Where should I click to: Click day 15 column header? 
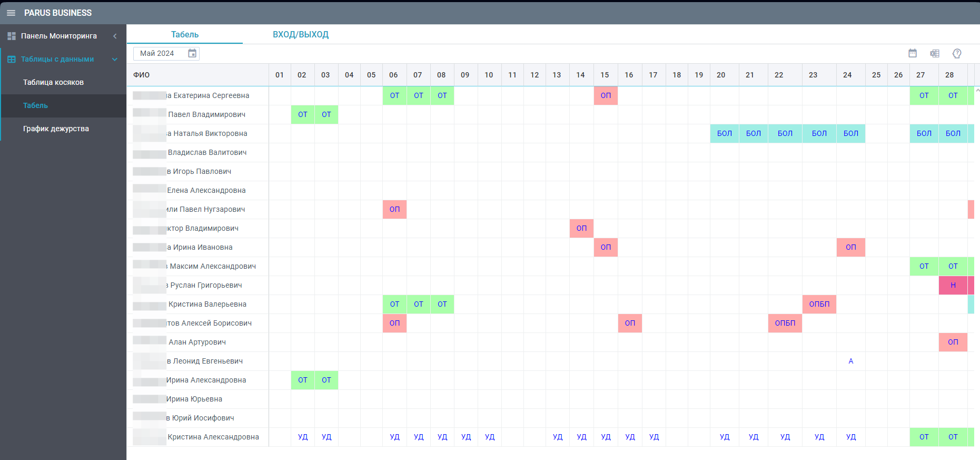(605, 75)
